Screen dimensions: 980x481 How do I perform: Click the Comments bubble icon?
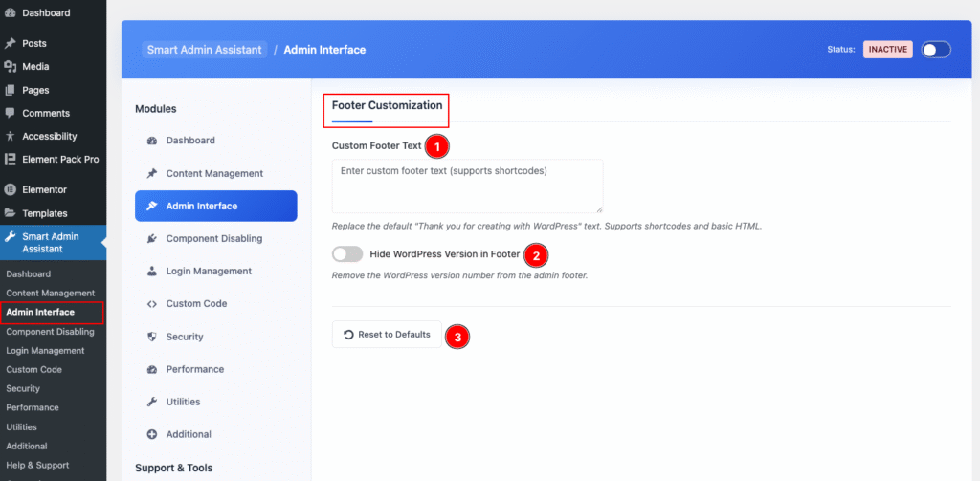click(x=10, y=113)
